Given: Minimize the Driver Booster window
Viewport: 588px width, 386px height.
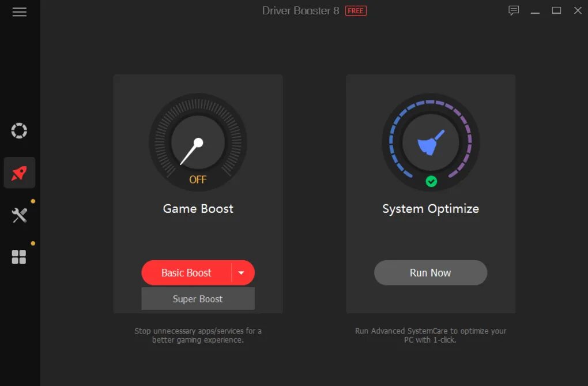Looking at the screenshot, I should point(535,12).
